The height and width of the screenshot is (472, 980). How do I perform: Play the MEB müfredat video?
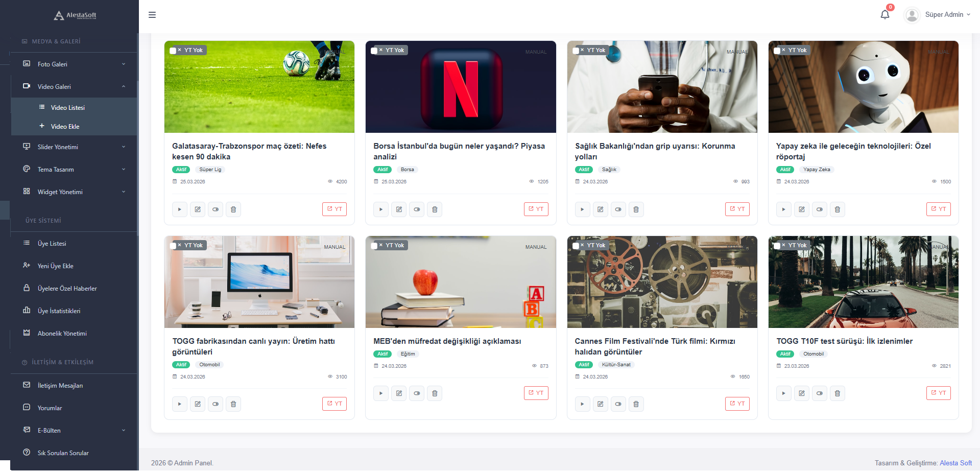click(x=380, y=393)
